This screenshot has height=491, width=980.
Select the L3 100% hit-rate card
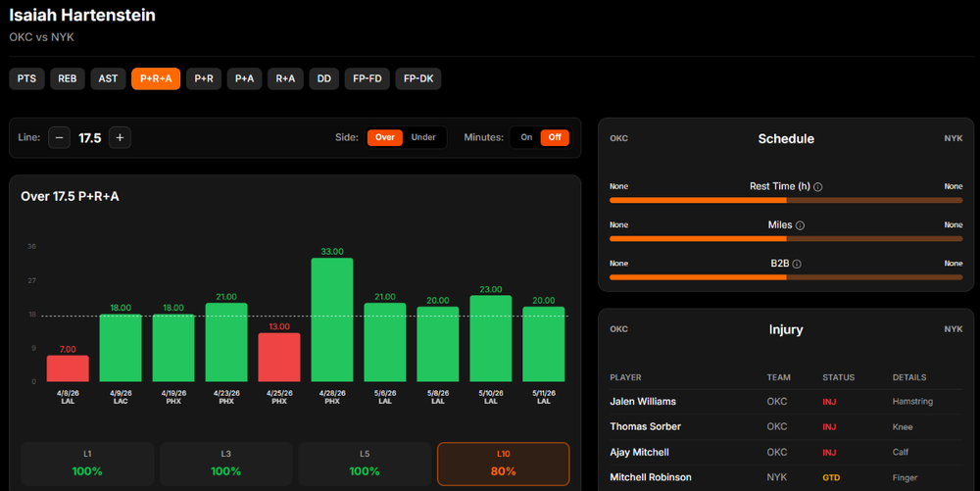pos(226,464)
